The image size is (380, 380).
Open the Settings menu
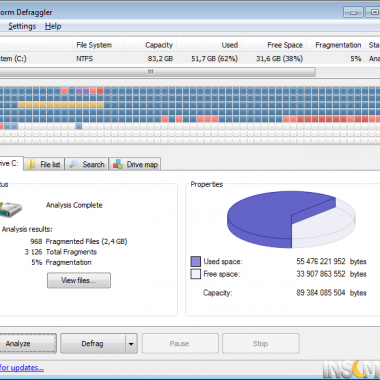pyautogui.click(x=22, y=26)
